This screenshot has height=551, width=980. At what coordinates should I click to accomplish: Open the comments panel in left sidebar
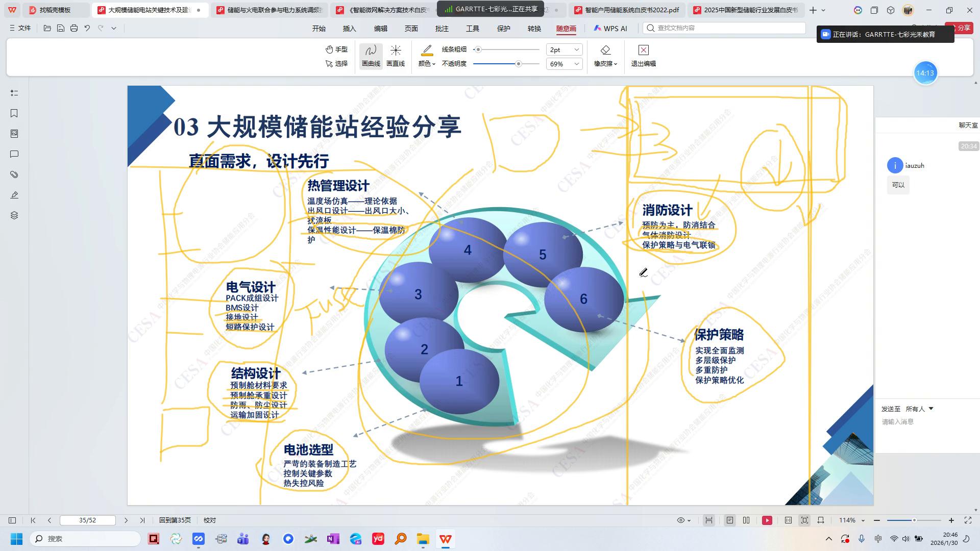click(14, 154)
